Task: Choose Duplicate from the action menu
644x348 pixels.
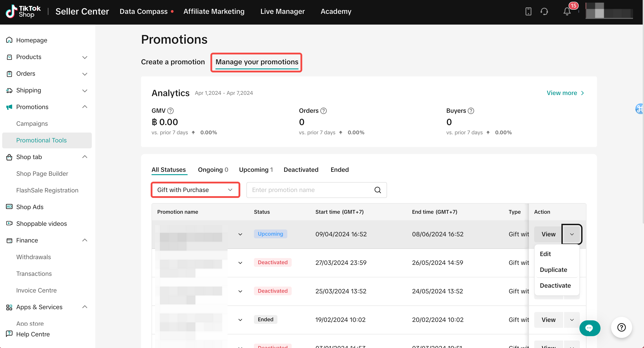Action: [553, 269]
